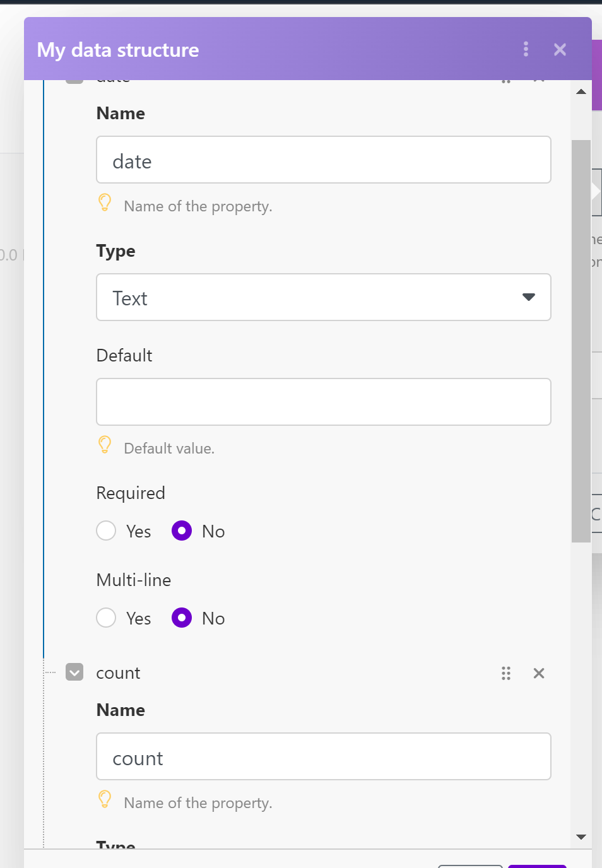Select No for Required
Image resolution: width=602 pixels, height=868 pixels.
tap(182, 531)
